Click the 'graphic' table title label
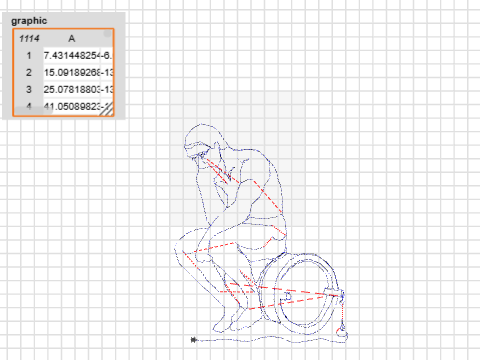 coord(29,21)
